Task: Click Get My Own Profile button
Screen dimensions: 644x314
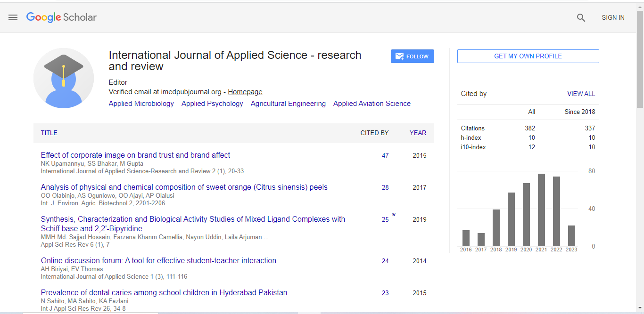Action: tap(528, 56)
